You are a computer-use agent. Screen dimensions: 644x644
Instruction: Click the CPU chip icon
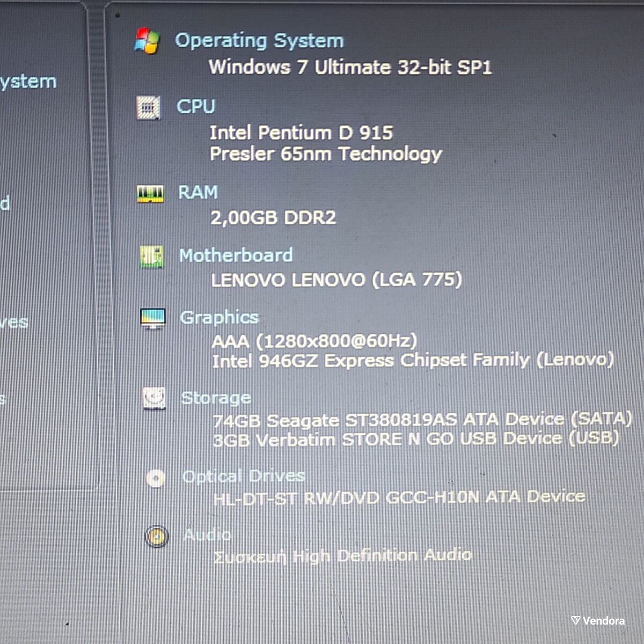click(x=148, y=108)
